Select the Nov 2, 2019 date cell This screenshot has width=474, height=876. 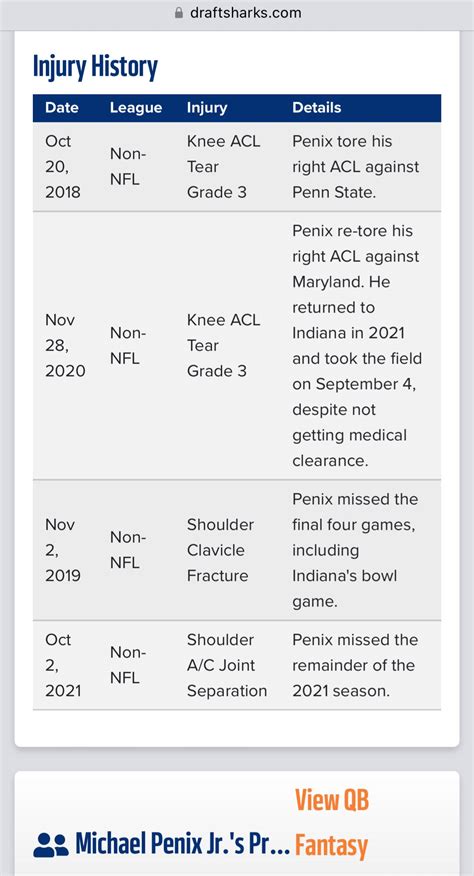tap(63, 550)
